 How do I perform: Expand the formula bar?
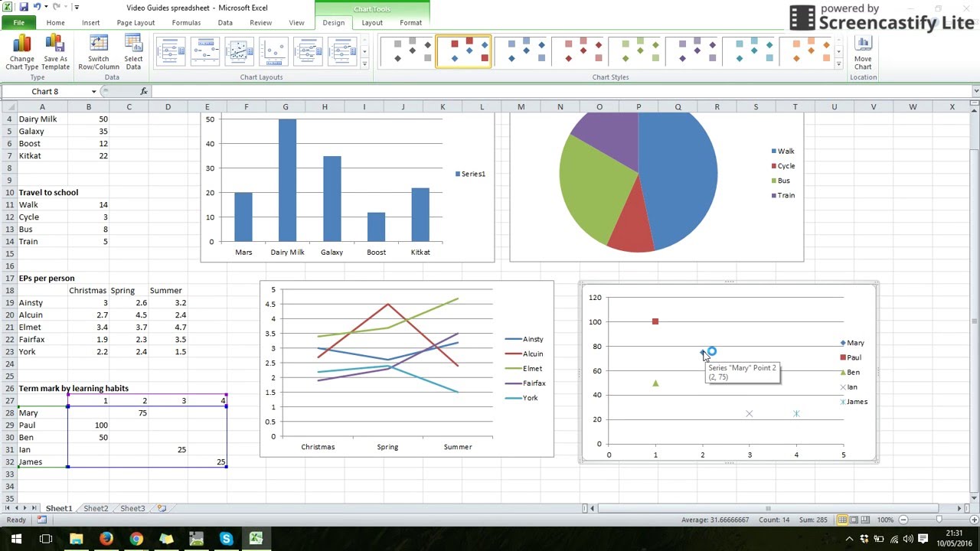pos(975,91)
